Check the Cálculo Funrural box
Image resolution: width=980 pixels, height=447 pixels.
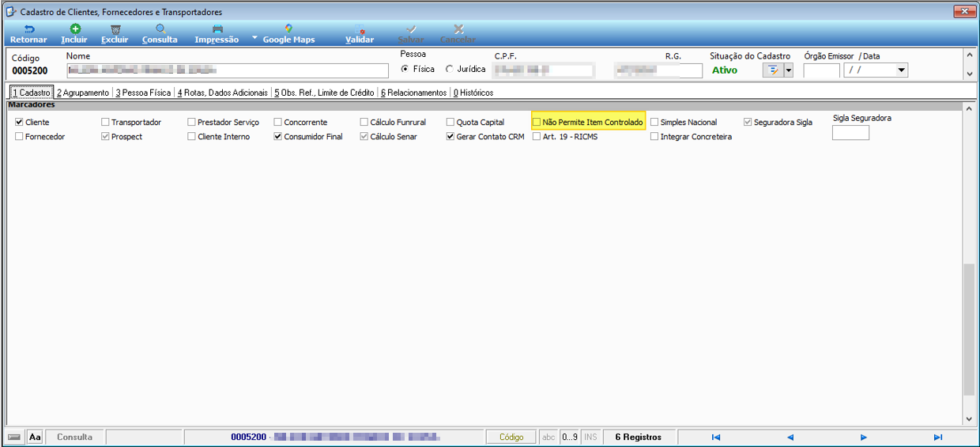(x=364, y=123)
